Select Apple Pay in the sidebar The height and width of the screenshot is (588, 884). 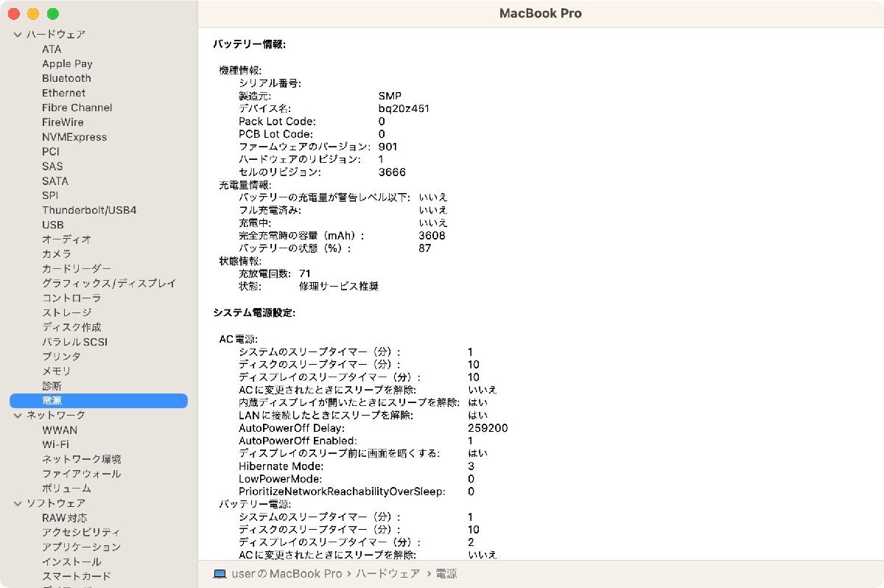(67, 64)
